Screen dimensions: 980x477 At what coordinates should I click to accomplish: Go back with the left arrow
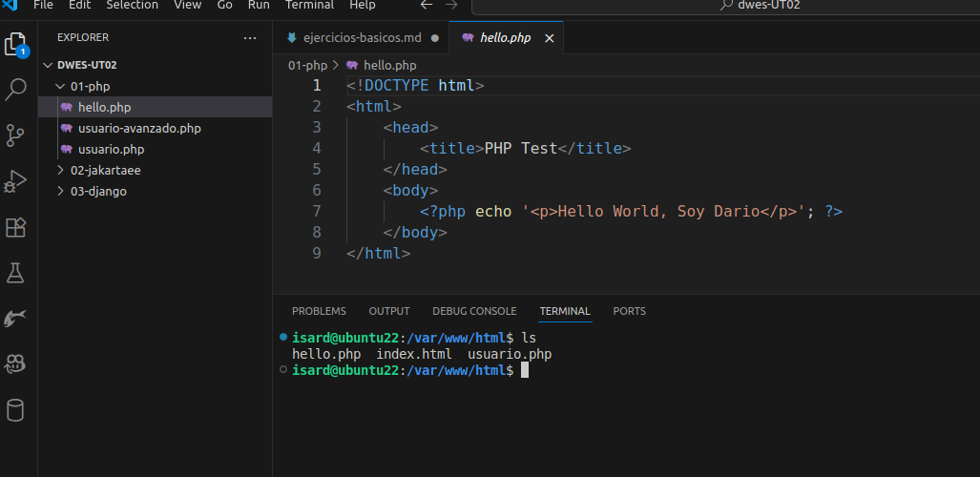pos(427,5)
